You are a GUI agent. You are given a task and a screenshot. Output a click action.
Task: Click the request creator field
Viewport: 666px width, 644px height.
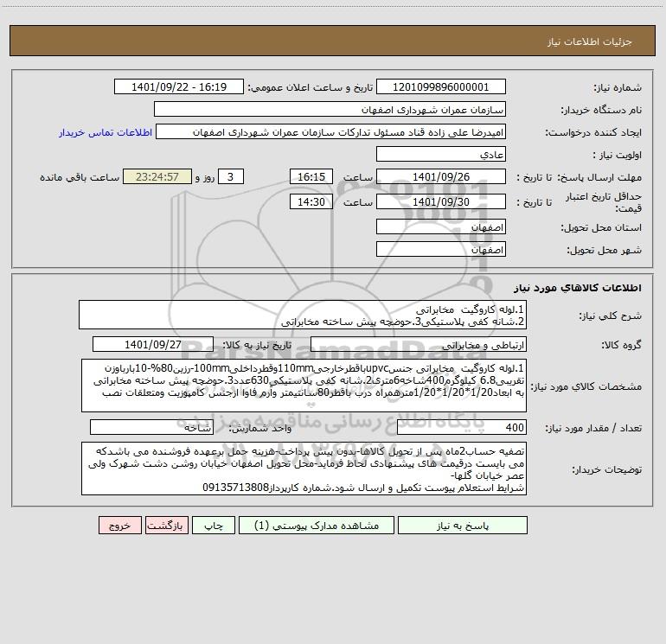330,131
